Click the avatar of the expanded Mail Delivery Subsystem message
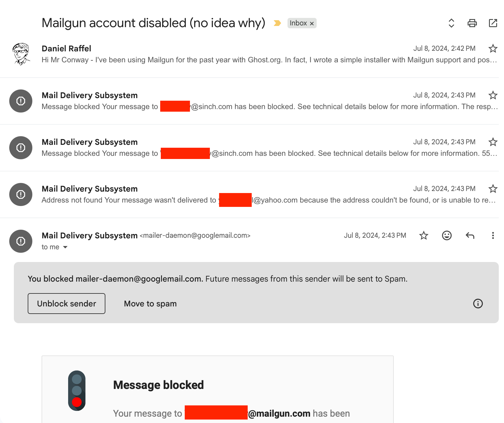Screen dimensions: 504x423 click(x=21, y=241)
